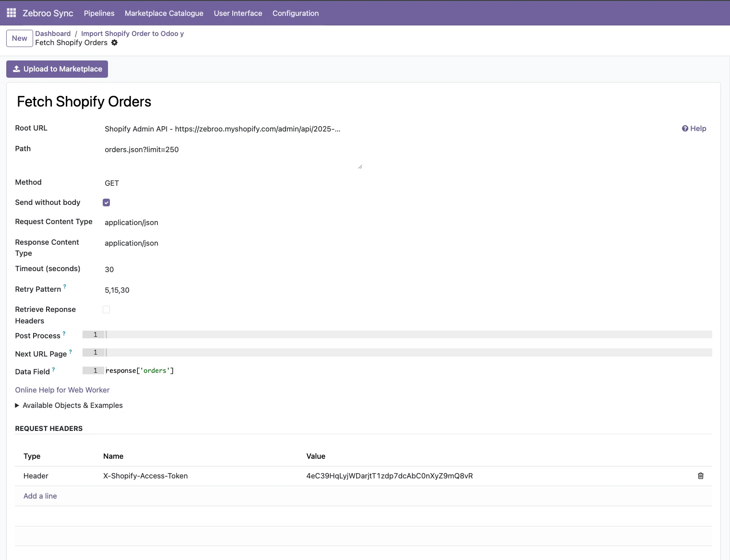Expand Available Objects & Examples section

[69, 405]
